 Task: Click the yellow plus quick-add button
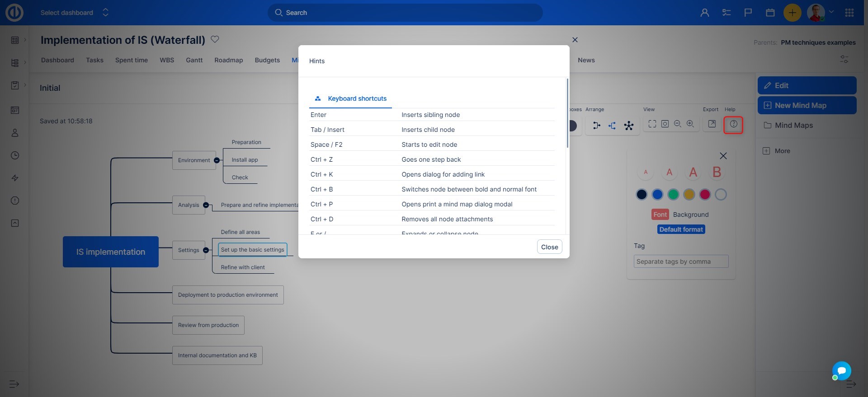click(x=792, y=13)
